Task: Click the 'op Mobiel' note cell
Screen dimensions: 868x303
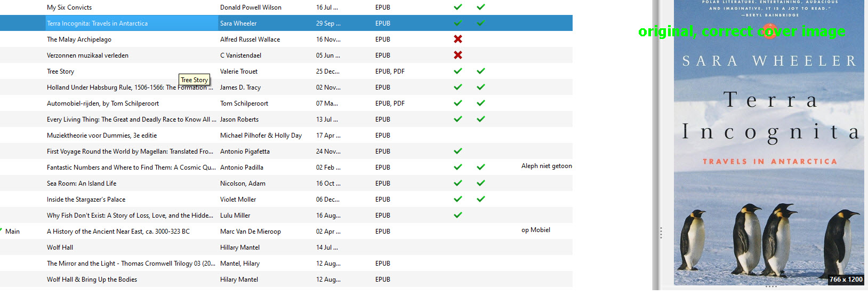Action: (535, 230)
